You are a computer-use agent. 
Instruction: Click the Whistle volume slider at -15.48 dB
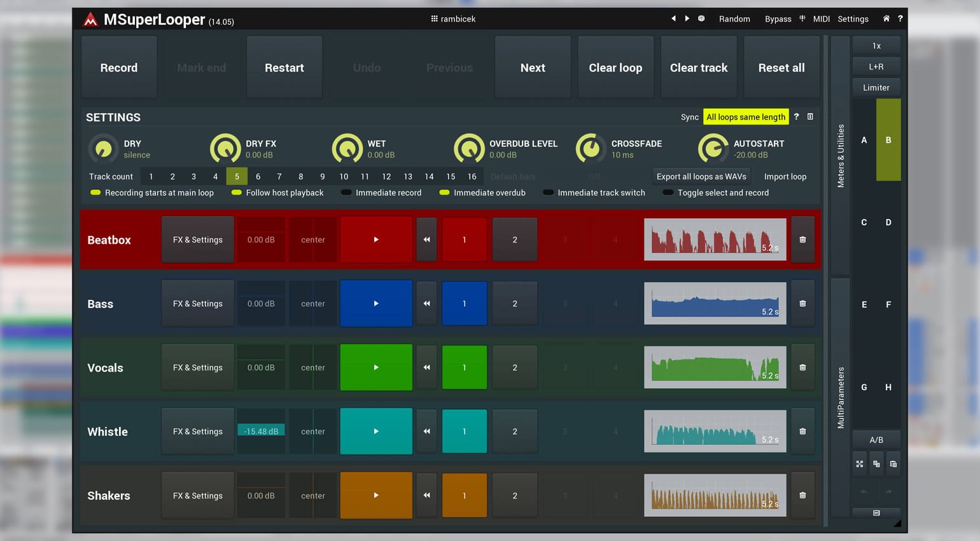pos(261,432)
